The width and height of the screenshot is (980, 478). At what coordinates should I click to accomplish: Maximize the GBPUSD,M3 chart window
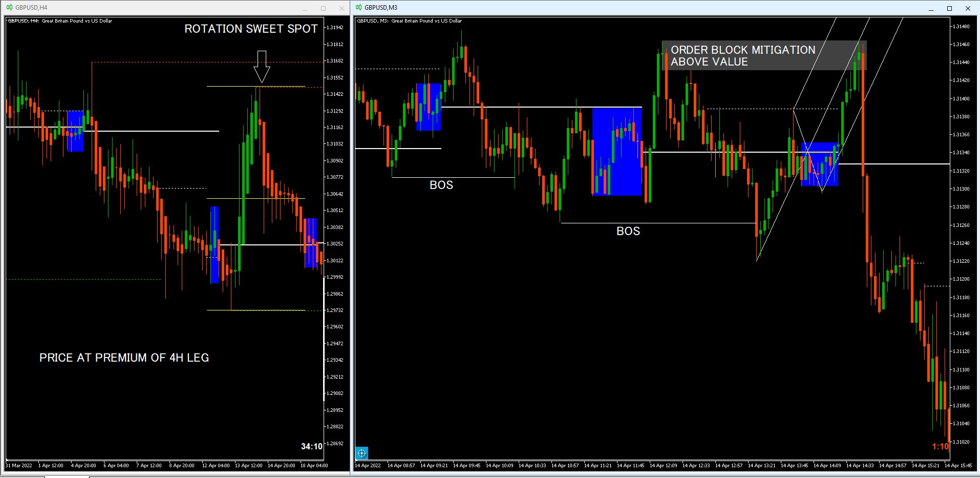pos(949,8)
